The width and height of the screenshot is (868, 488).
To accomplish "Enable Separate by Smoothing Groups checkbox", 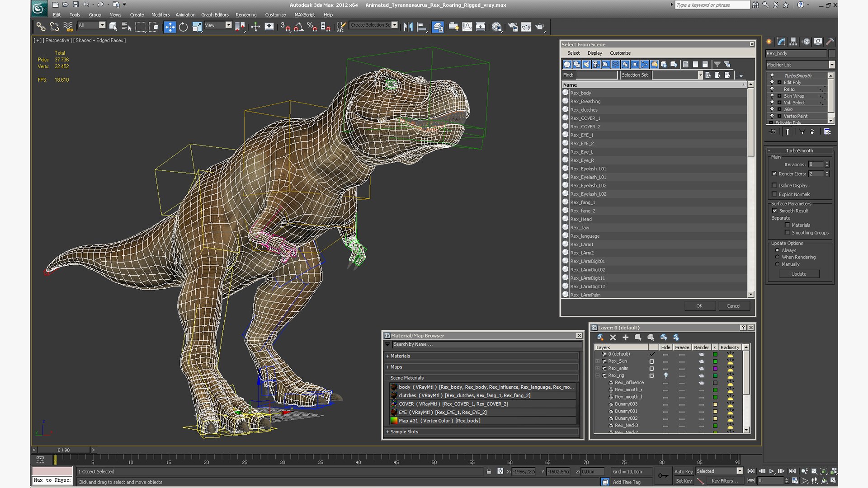I will click(788, 233).
